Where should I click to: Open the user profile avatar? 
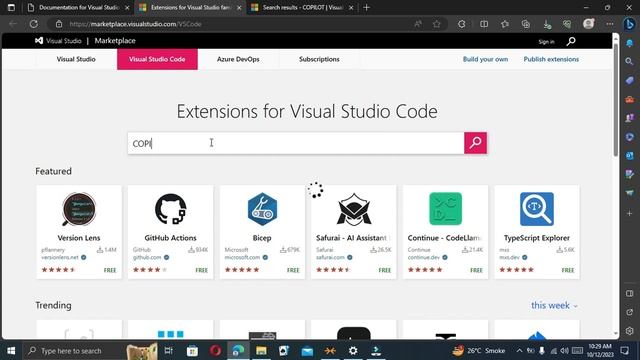pos(589,24)
